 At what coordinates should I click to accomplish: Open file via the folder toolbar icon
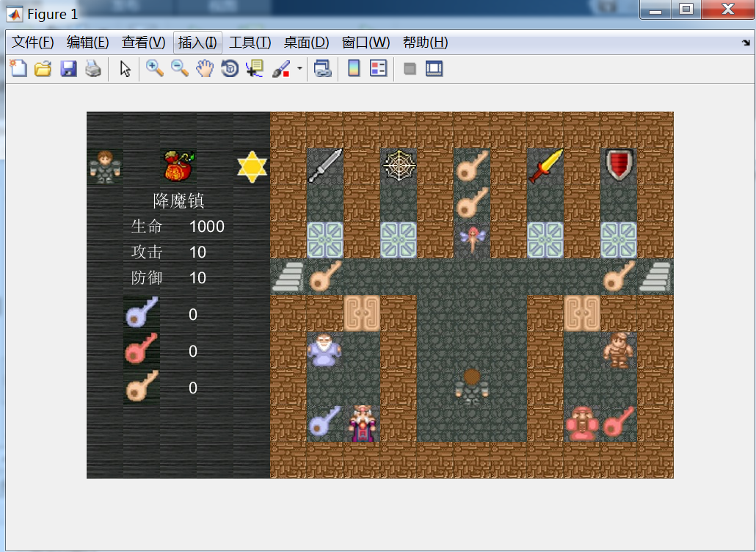(43, 68)
